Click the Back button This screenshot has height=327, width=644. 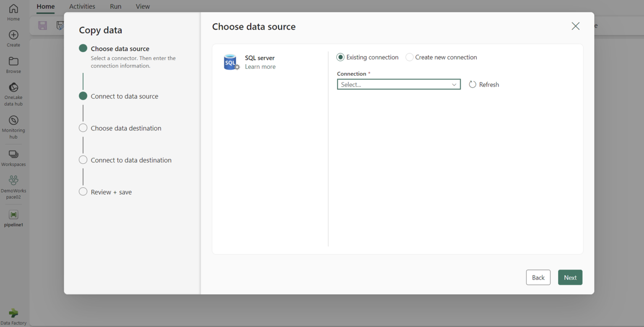538,277
